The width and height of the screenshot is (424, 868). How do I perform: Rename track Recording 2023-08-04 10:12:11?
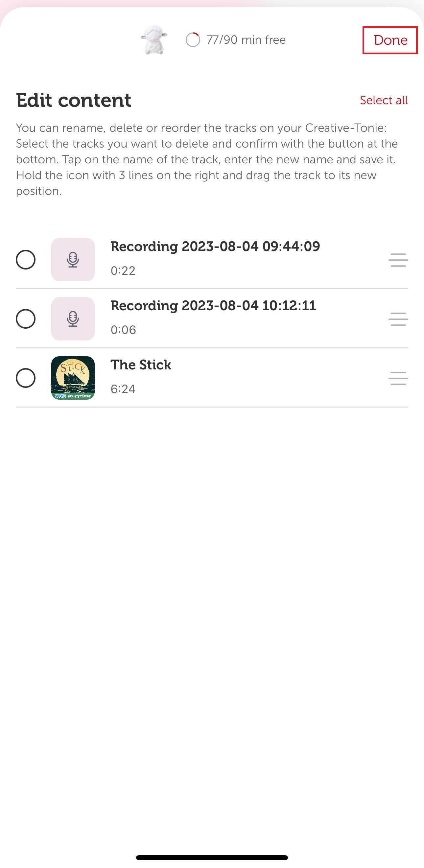[x=213, y=306]
